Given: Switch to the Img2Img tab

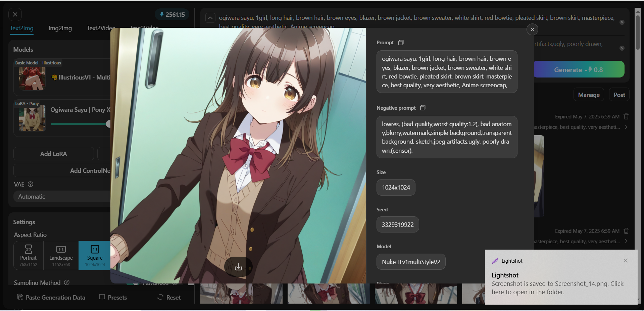Looking at the screenshot, I should 60,28.
